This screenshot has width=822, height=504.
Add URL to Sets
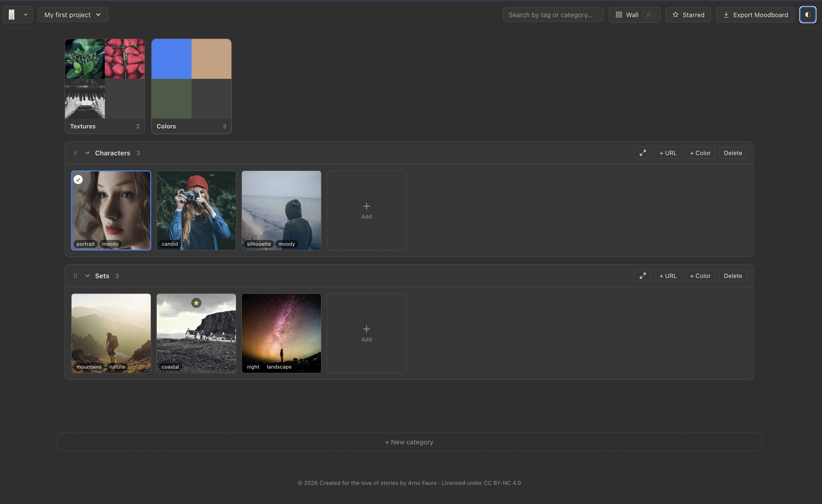tap(668, 276)
